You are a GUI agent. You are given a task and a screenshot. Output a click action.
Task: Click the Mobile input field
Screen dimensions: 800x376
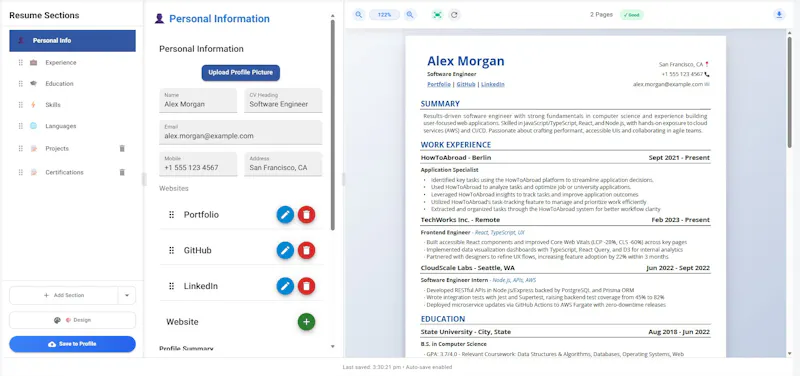198,164
